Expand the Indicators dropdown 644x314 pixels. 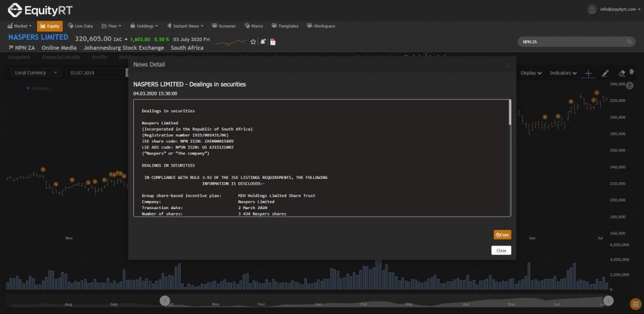pyautogui.click(x=563, y=73)
